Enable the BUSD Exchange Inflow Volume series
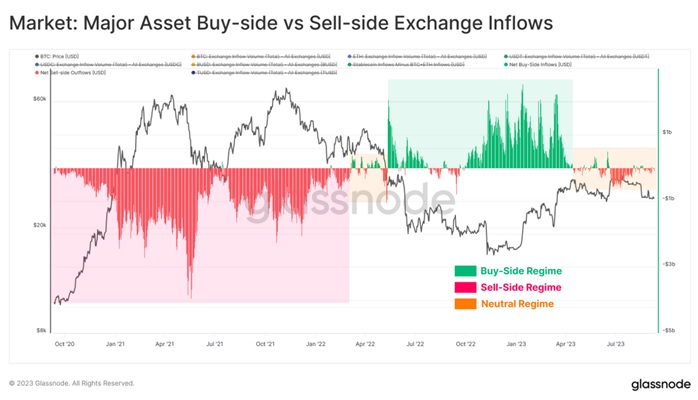The image size is (698, 400). point(264,65)
